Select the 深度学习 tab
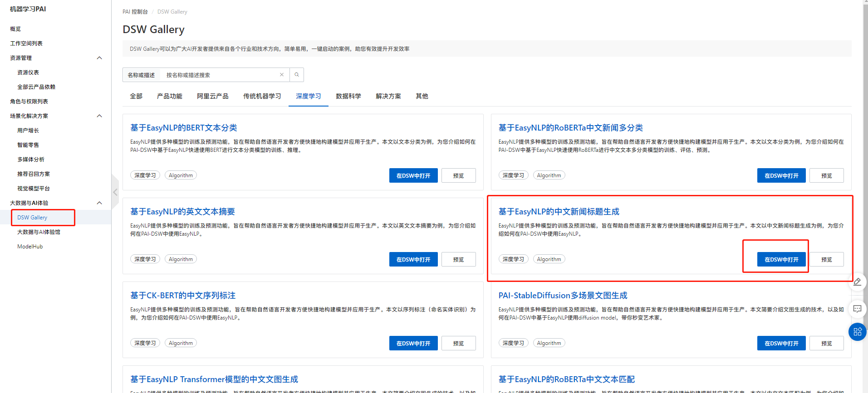868x393 pixels. click(x=309, y=96)
